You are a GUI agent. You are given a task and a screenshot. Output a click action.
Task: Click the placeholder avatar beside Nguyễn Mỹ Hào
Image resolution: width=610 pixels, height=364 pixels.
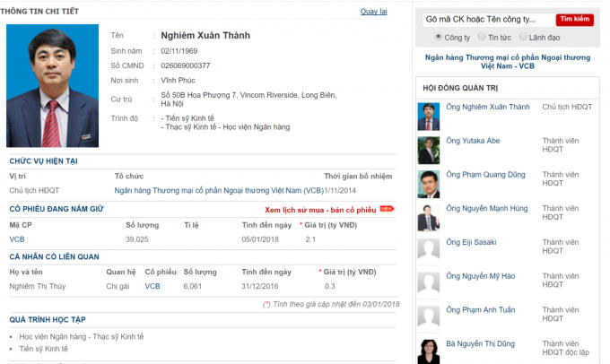pyautogui.click(x=429, y=282)
